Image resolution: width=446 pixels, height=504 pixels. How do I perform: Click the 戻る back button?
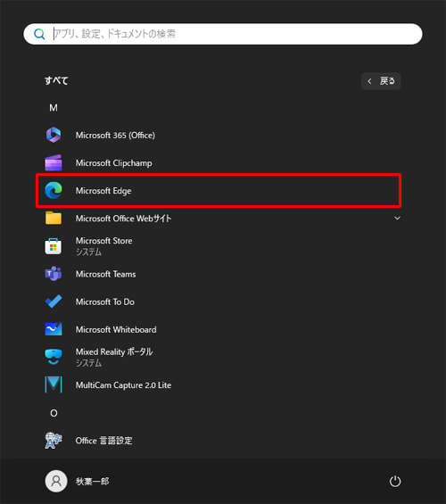381,81
